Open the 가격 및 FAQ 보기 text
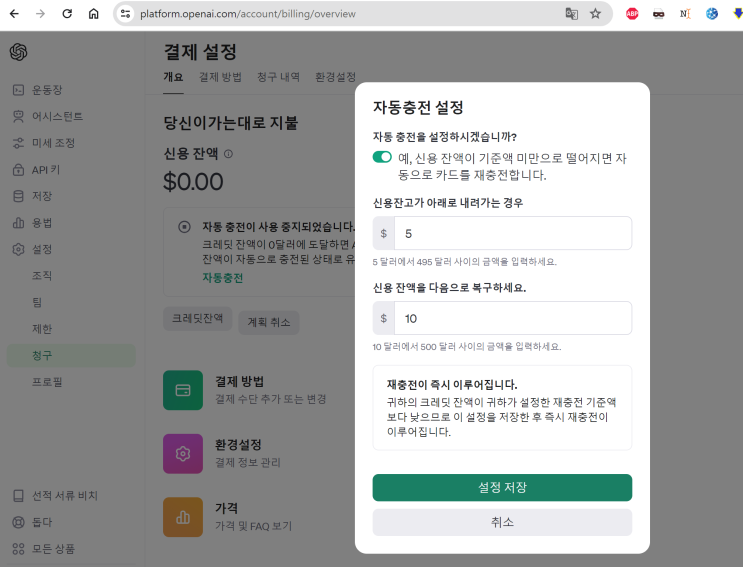Screen dimensions: 743x567 click(x=254, y=526)
